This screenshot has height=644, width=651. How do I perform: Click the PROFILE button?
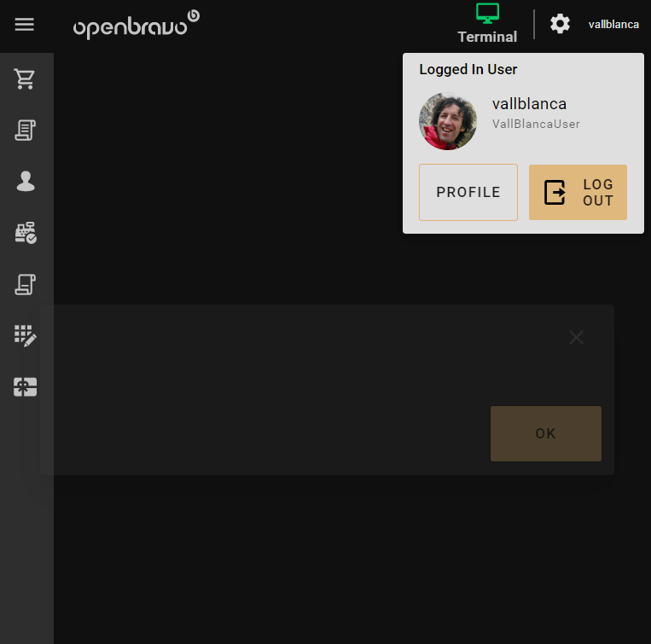coord(468,192)
